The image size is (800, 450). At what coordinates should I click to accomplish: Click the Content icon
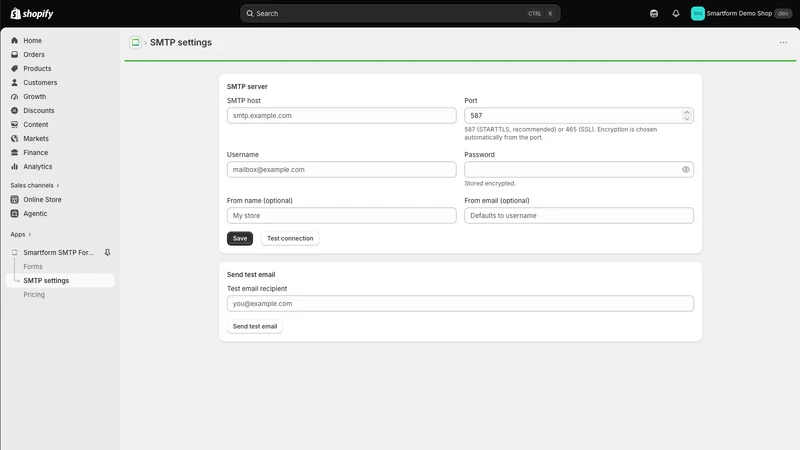click(x=14, y=124)
